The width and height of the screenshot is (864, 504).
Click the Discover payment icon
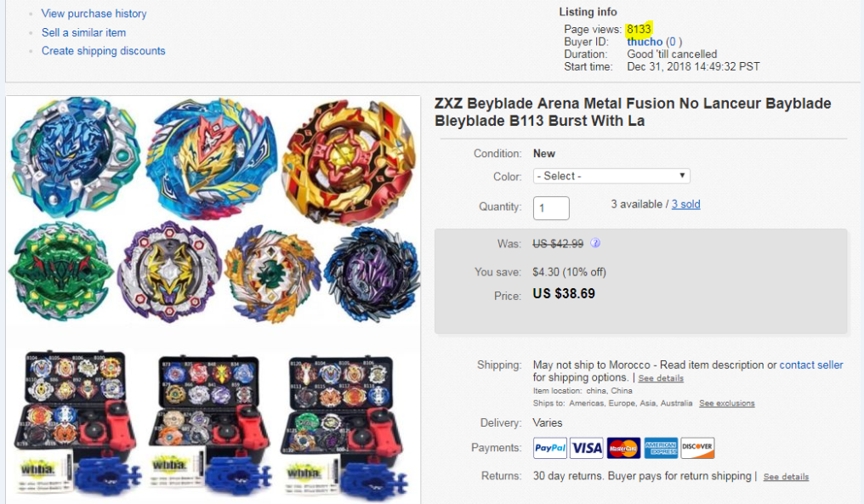point(696,447)
